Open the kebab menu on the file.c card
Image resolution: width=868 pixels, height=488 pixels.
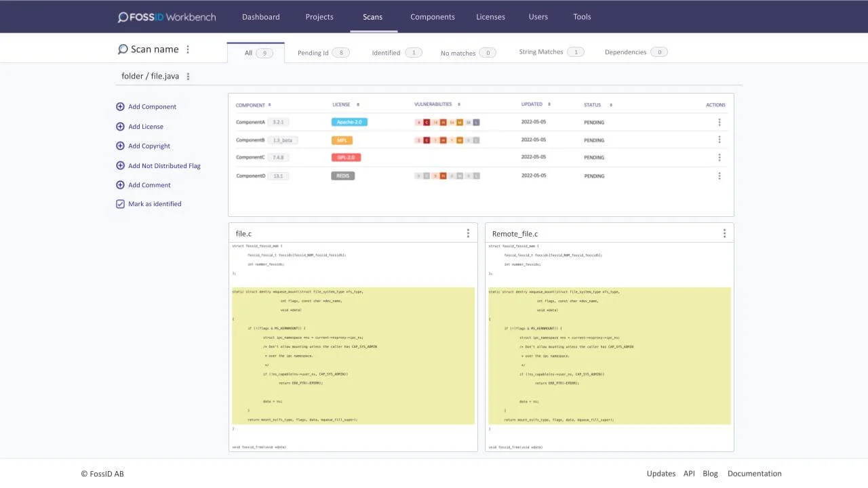[468, 232]
